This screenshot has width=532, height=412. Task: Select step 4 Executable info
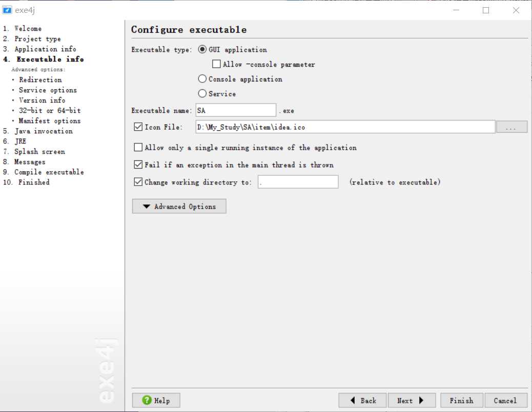click(x=44, y=59)
